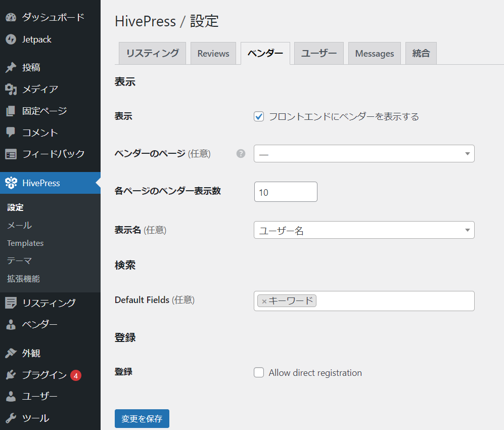The width and height of the screenshot is (504, 430).
Task: Click the pushpin icon for 投稿
Action: (x=11, y=68)
